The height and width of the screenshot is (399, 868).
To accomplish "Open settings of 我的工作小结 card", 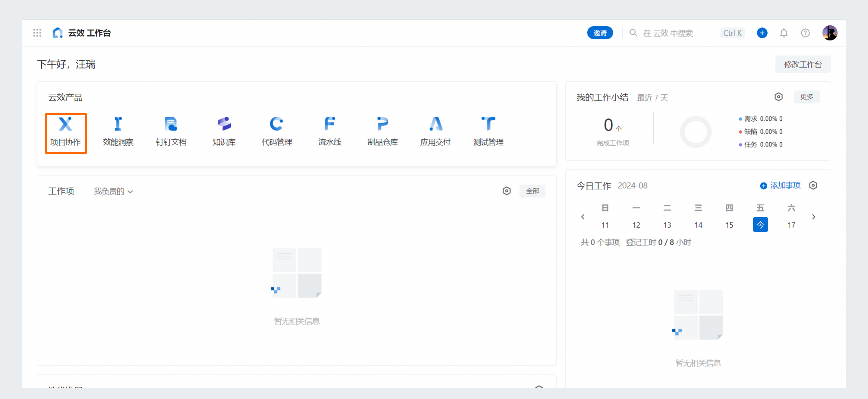I will point(778,97).
